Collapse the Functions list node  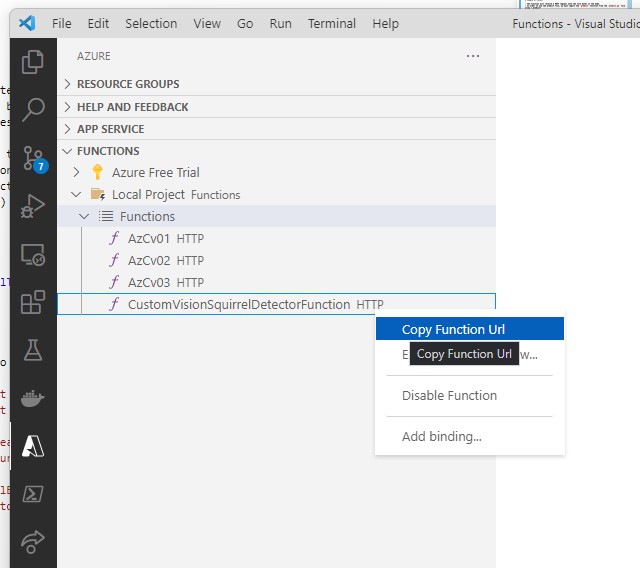[x=84, y=217]
